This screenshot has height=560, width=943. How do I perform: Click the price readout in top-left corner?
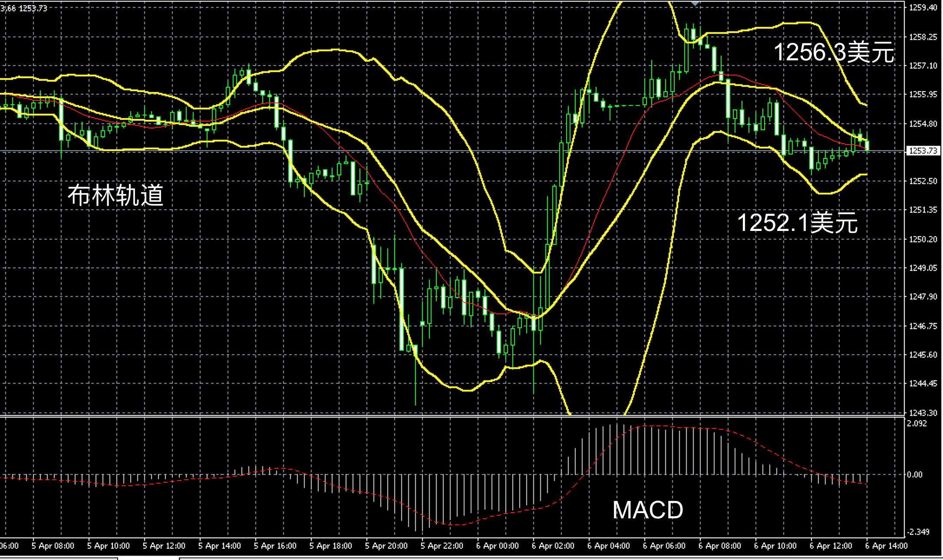(24, 8)
